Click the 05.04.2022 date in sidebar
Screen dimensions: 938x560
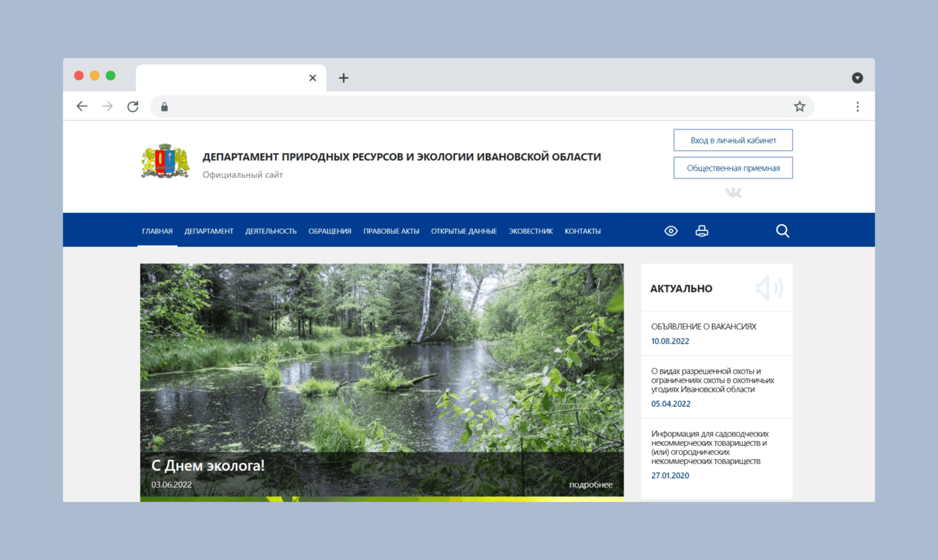point(671,404)
